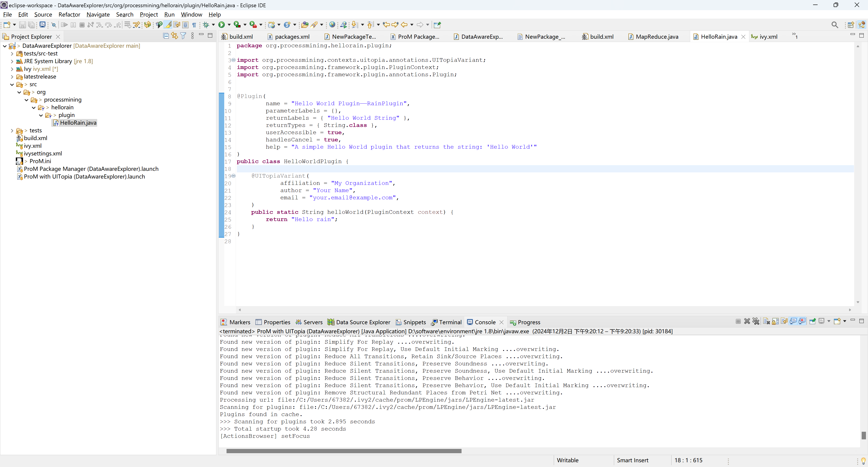
Task: Jump to Last Edit Location
Action: pyautogui.click(x=386, y=25)
